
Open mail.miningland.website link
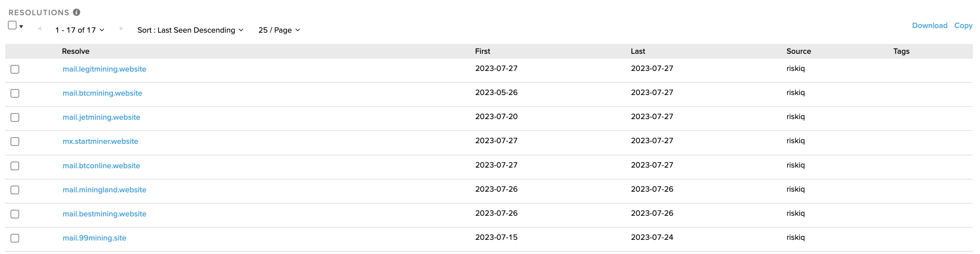click(104, 190)
